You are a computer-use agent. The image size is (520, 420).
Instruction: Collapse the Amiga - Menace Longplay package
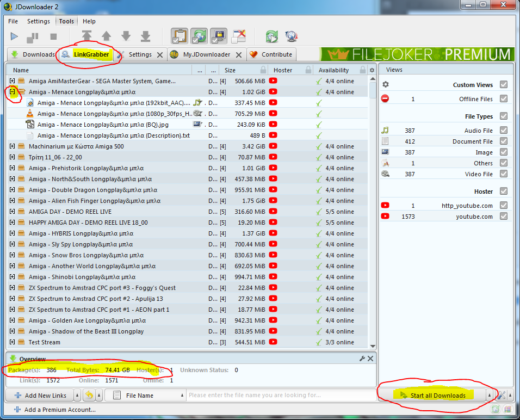click(13, 92)
